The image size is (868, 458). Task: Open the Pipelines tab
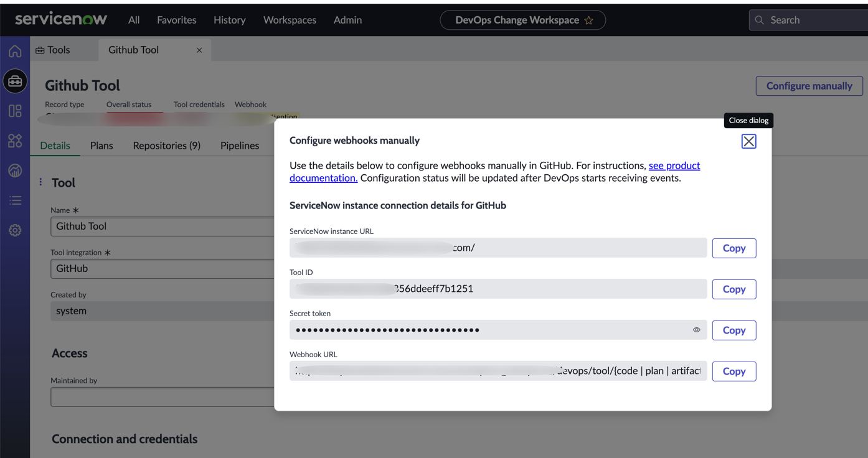tap(240, 146)
